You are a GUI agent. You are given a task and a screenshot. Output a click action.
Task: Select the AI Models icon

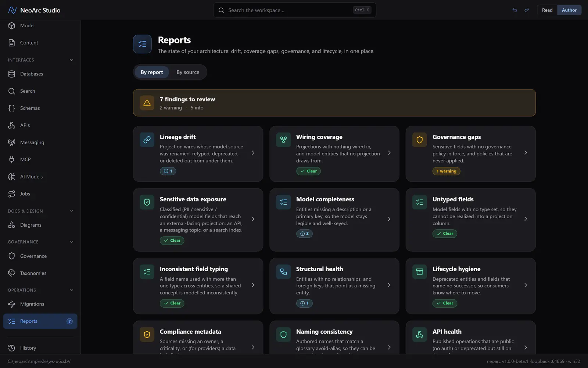12,177
